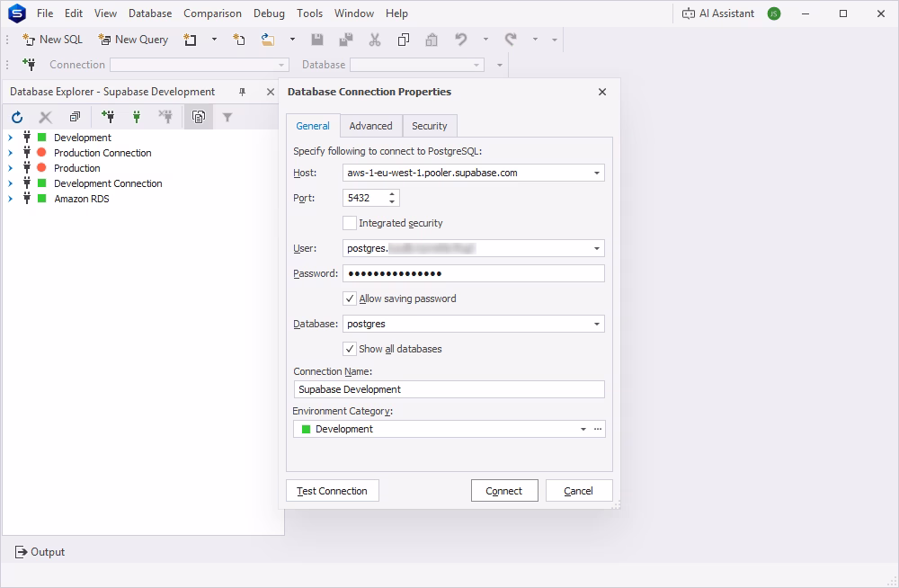899x588 pixels.
Task: Expand the Production Connection node
Action: [10, 153]
